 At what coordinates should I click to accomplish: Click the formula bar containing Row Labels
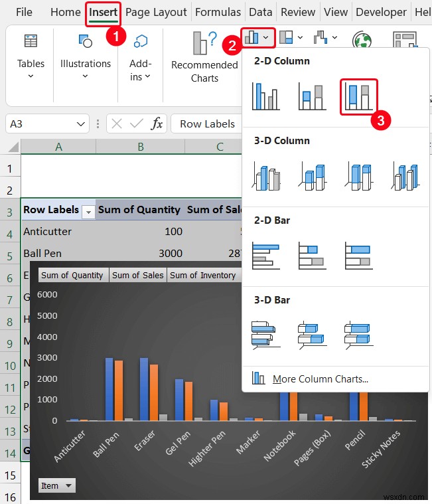tap(207, 124)
